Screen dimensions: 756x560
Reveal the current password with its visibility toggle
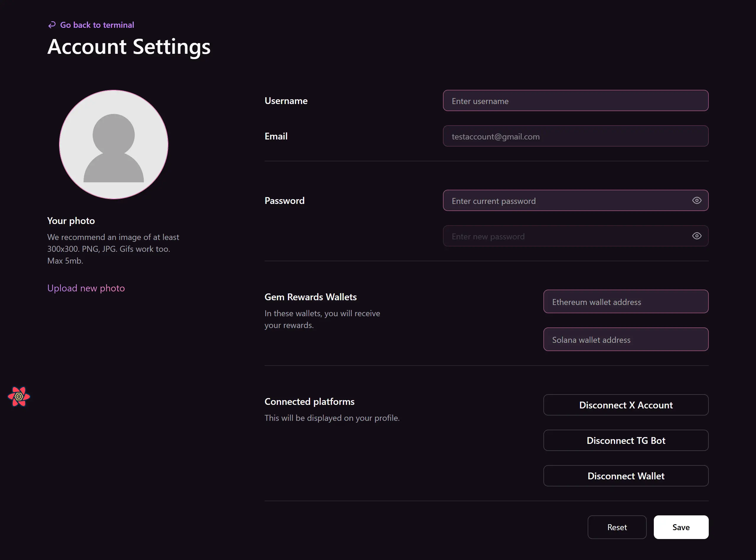click(x=697, y=200)
